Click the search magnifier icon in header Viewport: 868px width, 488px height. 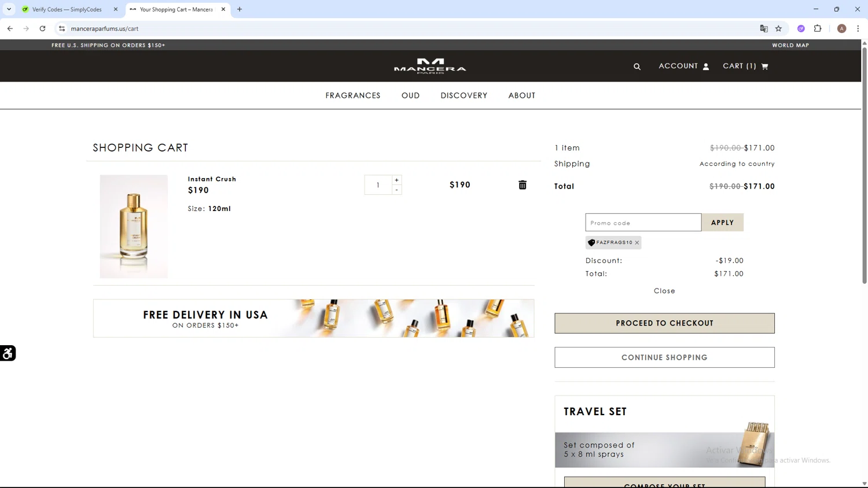click(x=637, y=66)
